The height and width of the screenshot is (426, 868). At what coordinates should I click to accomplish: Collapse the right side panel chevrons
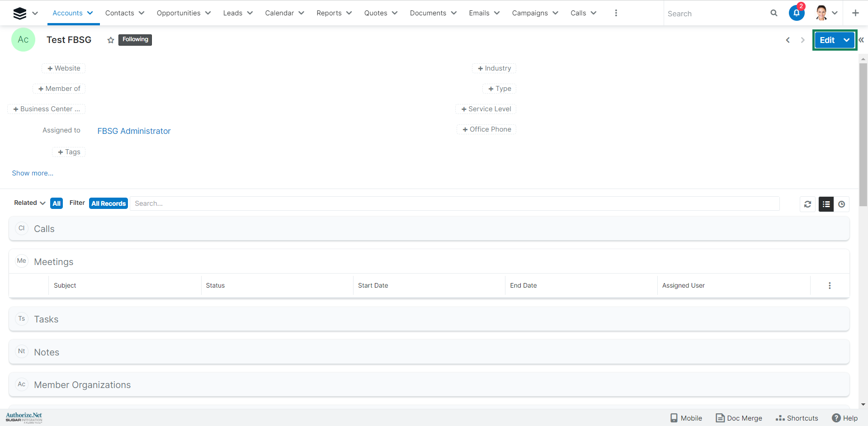click(862, 40)
